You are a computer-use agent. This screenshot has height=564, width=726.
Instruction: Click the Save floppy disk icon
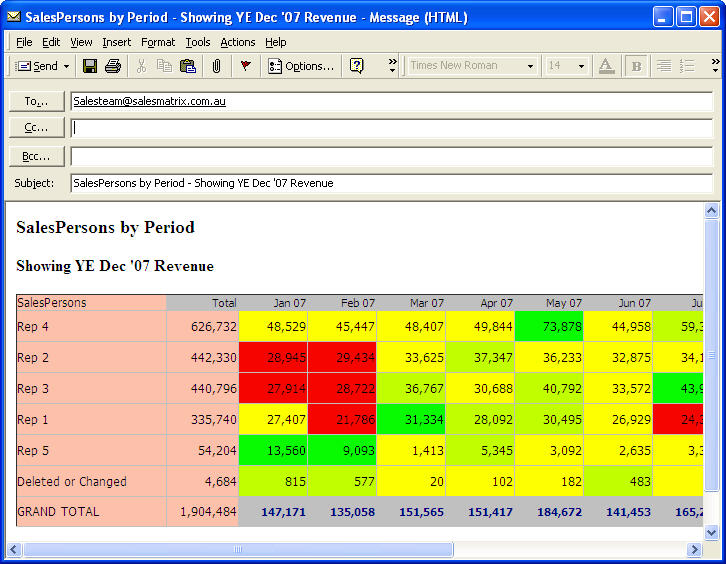90,66
